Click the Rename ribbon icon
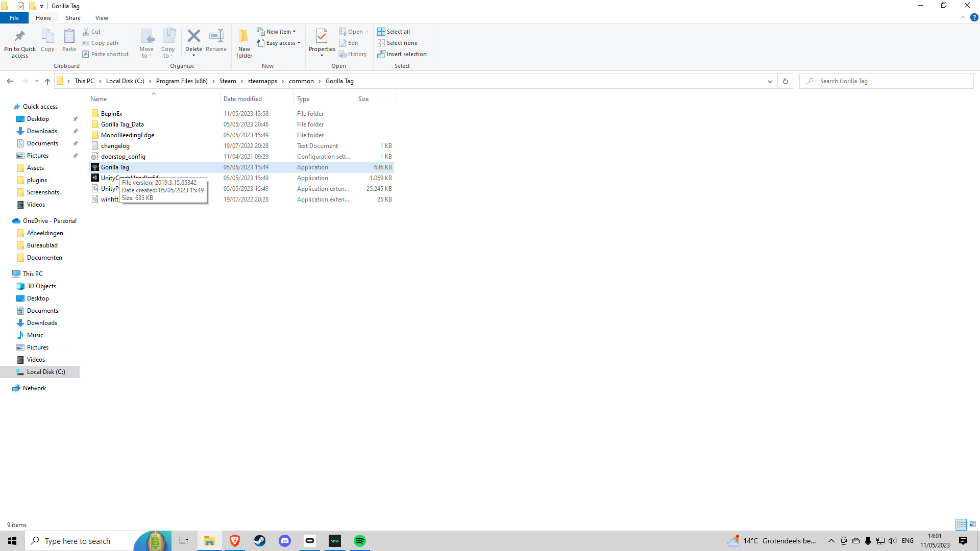 pos(216,36)
